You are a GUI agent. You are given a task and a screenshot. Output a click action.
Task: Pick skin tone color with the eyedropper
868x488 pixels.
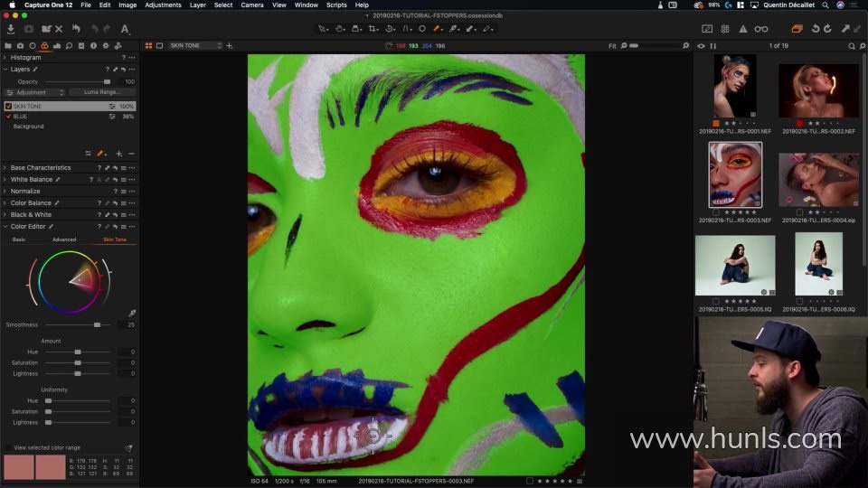[132, 314]
